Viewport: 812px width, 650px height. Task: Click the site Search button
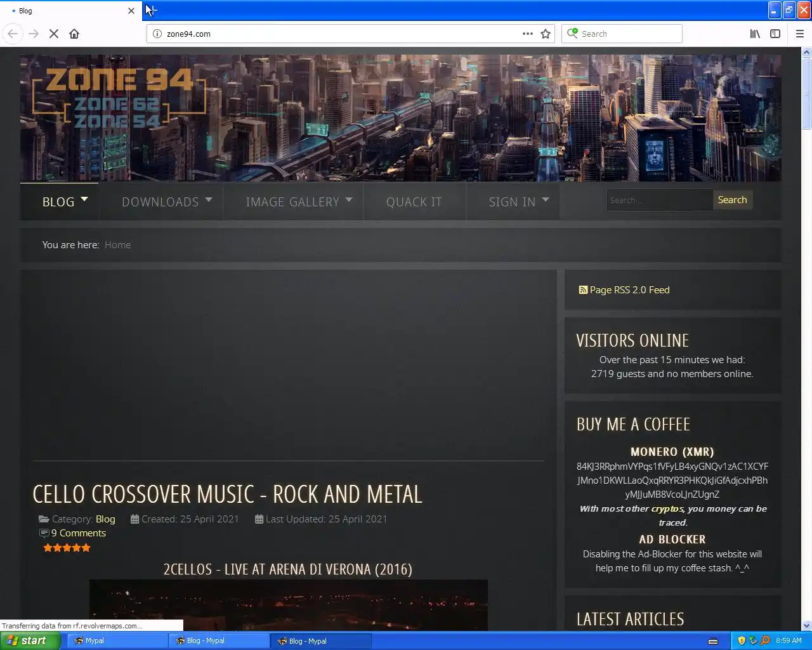coord(732,200)
